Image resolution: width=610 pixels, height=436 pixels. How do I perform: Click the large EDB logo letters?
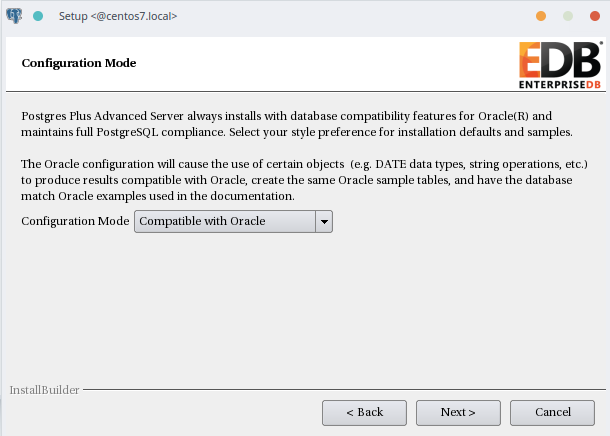point(560,60)
